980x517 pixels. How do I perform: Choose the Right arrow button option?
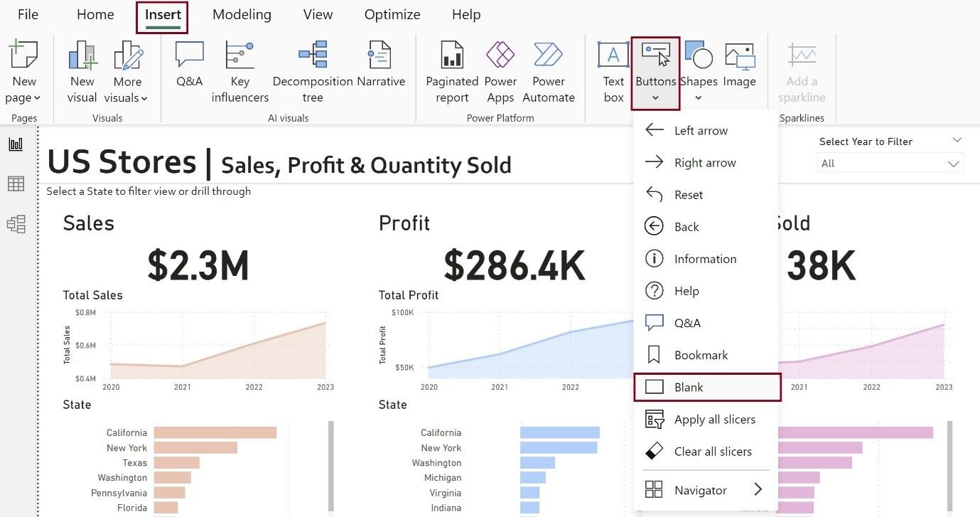(706, 163)
